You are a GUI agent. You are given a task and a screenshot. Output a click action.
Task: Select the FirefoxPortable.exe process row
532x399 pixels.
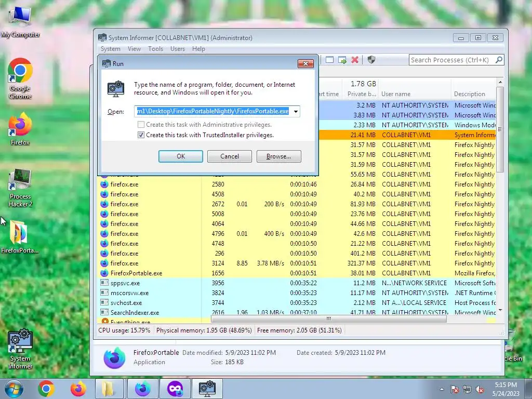[297, 273]
